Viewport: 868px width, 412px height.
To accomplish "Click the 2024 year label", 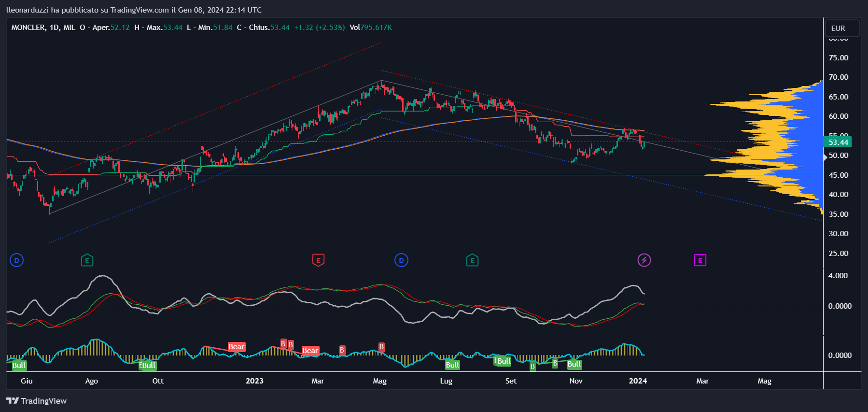I will coord(638,381).
